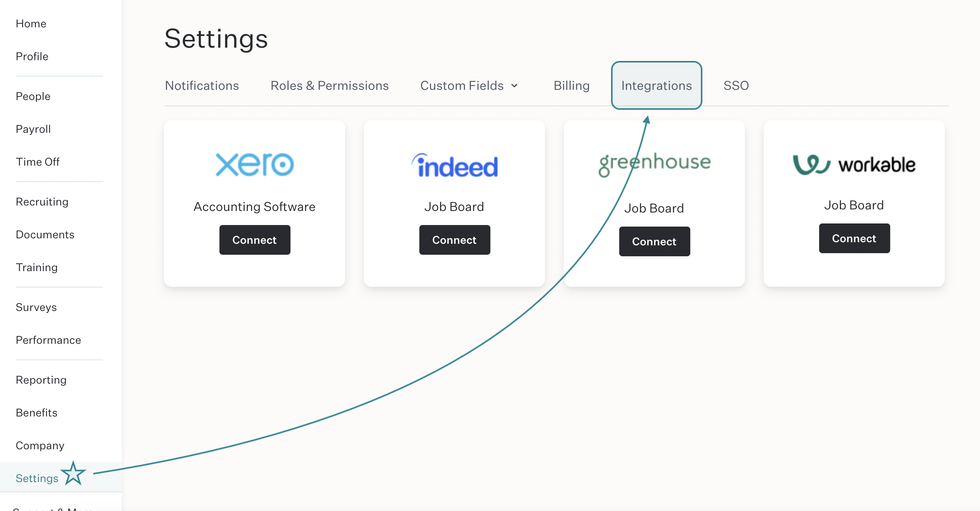Image resolution: width=980 pixels, height=511 pixels.
Task: Click the Greenhouse logo
Action: point(655,164)
